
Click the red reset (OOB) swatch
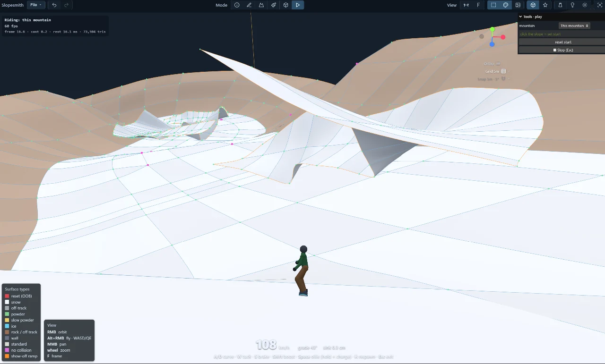[7, 296]
